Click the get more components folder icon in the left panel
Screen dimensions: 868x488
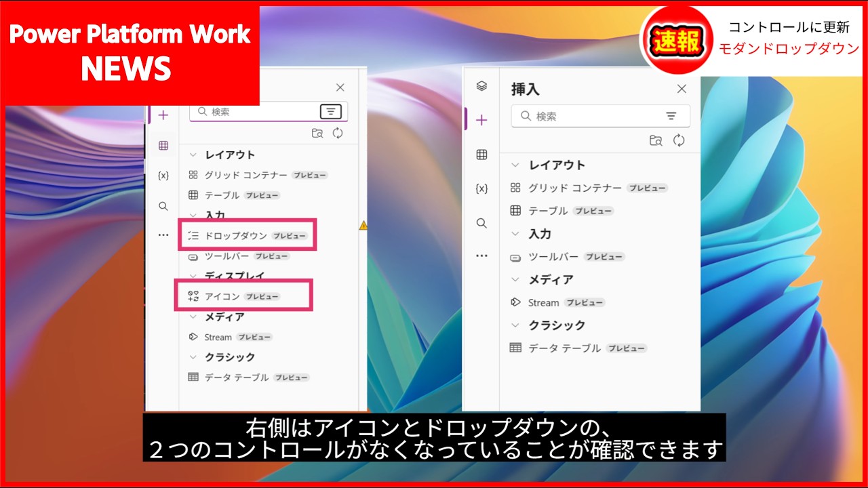(317, 134)
